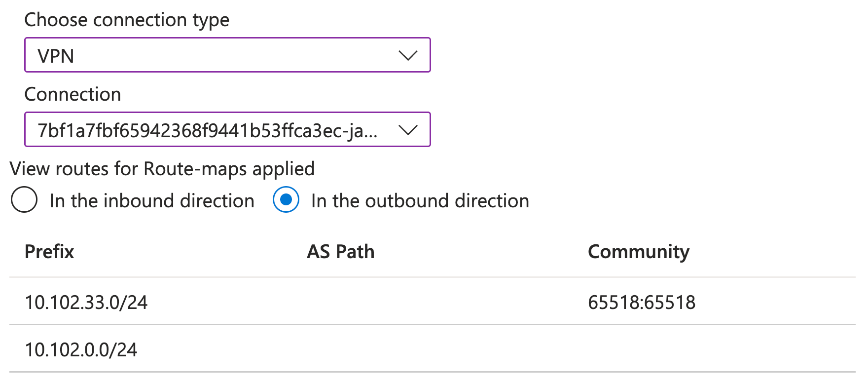This screenshot has height=383, width=868.
Task: Click the "In the outbound direction" label
Action: coord(420,201)
